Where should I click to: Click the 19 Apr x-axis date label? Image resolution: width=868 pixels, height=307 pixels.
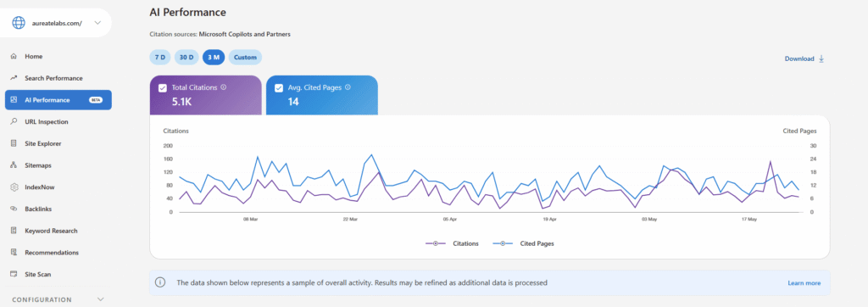click(x=549, y=220)
